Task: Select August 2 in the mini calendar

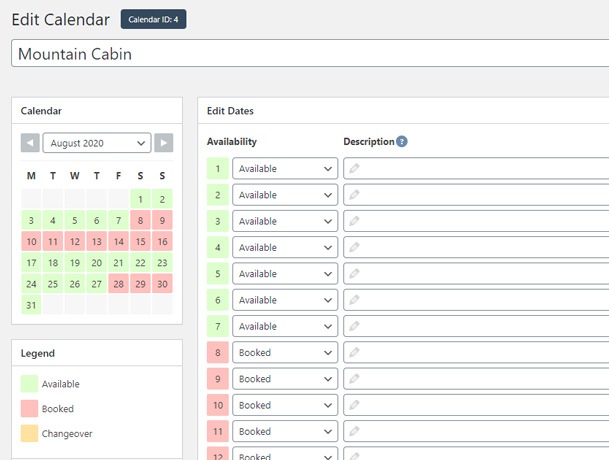Action: [162, 199]
